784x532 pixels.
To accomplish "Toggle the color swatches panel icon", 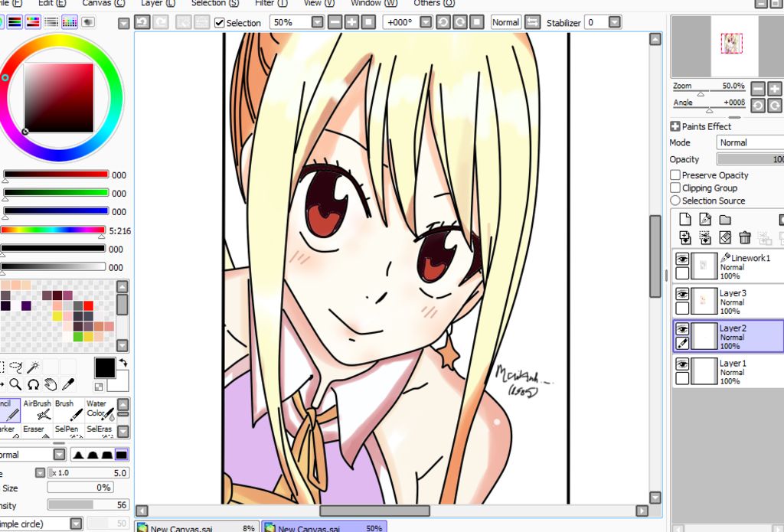I will click(70, 22).
